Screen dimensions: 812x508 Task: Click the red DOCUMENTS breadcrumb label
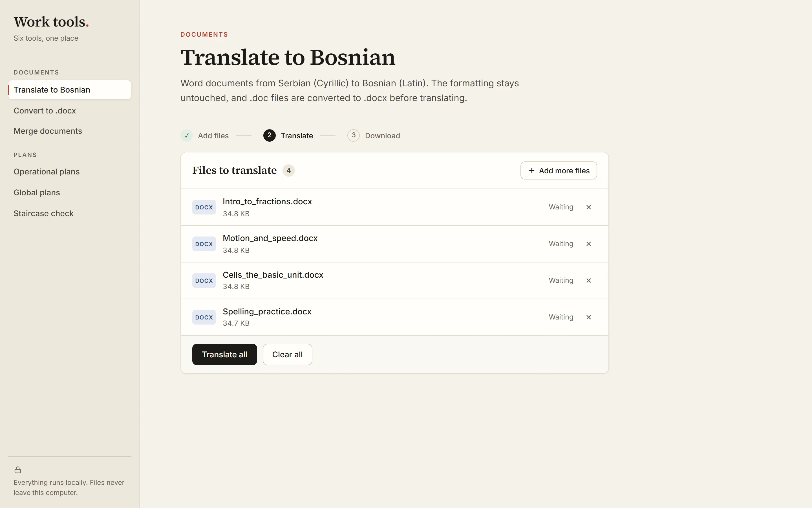tap(204, 35)
